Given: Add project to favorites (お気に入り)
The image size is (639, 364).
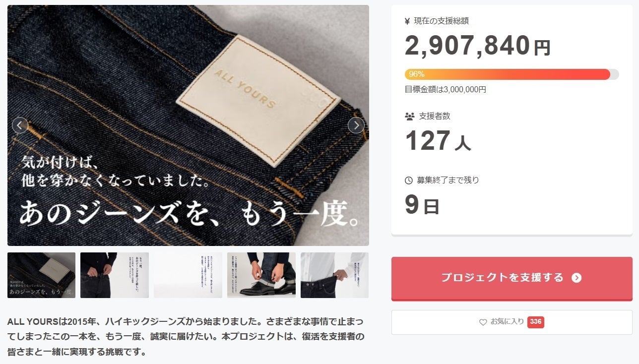Looking at the screenshot, I should pos(512,322).
